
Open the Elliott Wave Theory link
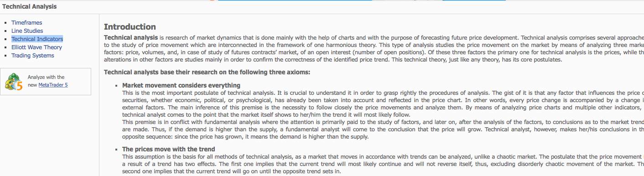coord(36,47)
